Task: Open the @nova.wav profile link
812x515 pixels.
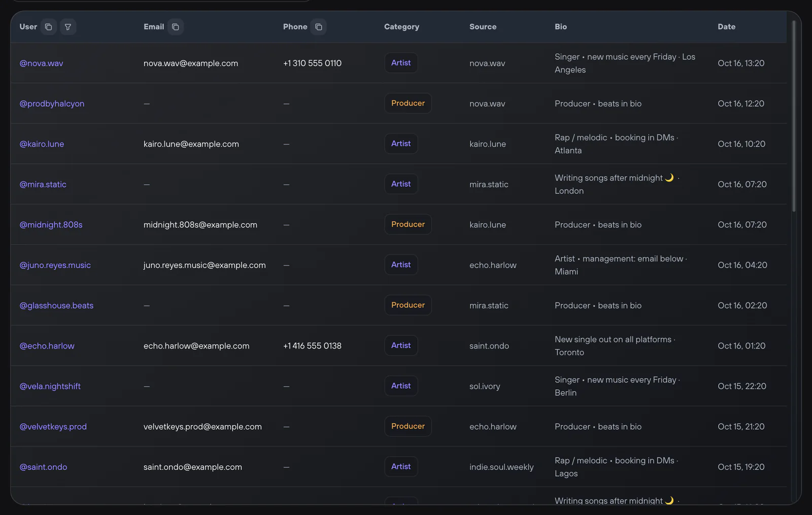Action: pyautogui.click(x=41, y=63)
